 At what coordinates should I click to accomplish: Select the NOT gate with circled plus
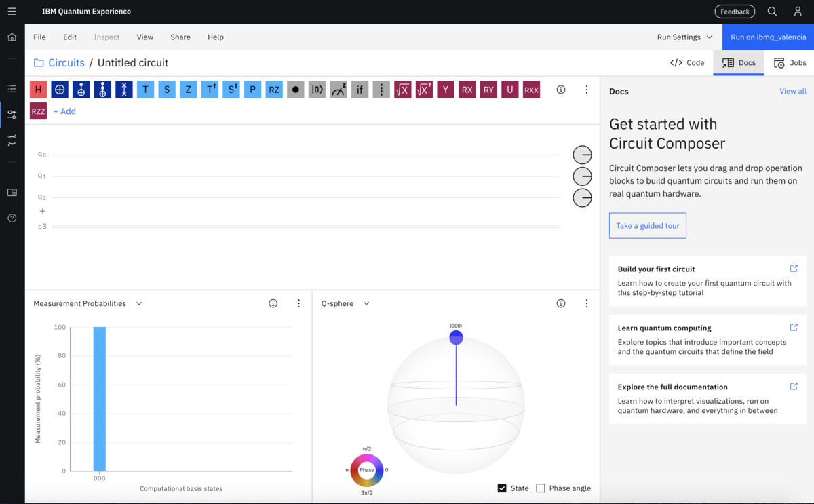(x=60, y=90)
